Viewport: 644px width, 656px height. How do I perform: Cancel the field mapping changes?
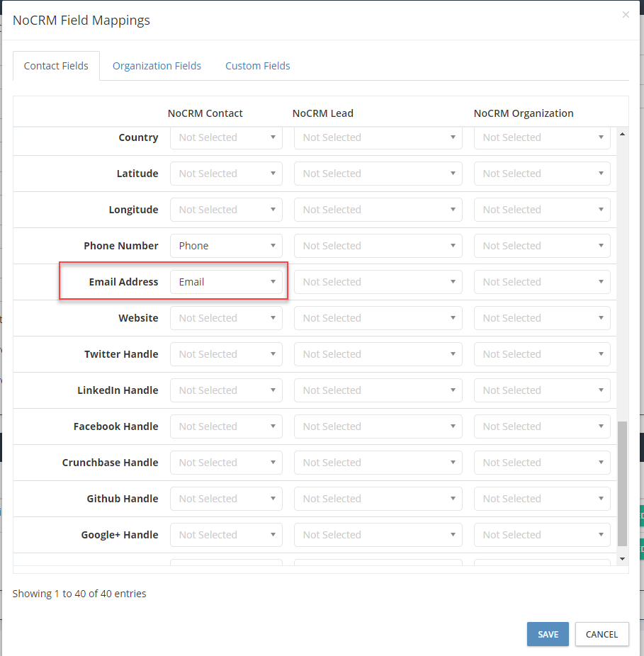pos(601,635)
